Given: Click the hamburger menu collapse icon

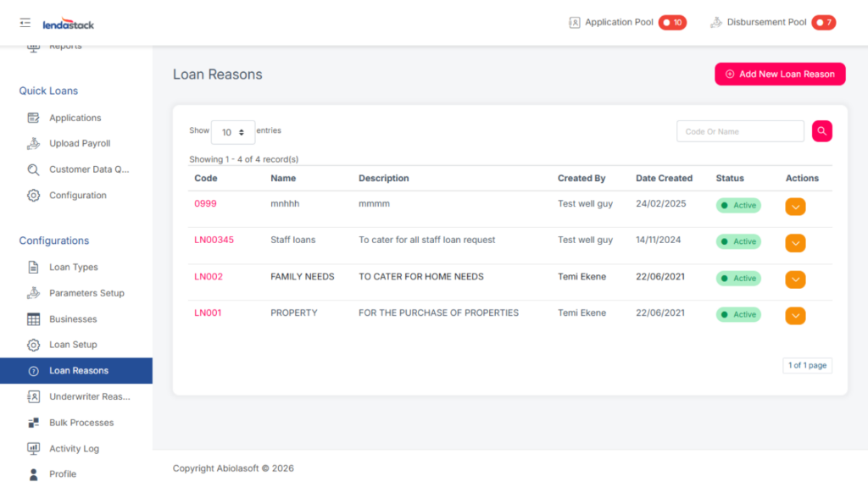Looking at the screenshot, I should pos(25,23).
